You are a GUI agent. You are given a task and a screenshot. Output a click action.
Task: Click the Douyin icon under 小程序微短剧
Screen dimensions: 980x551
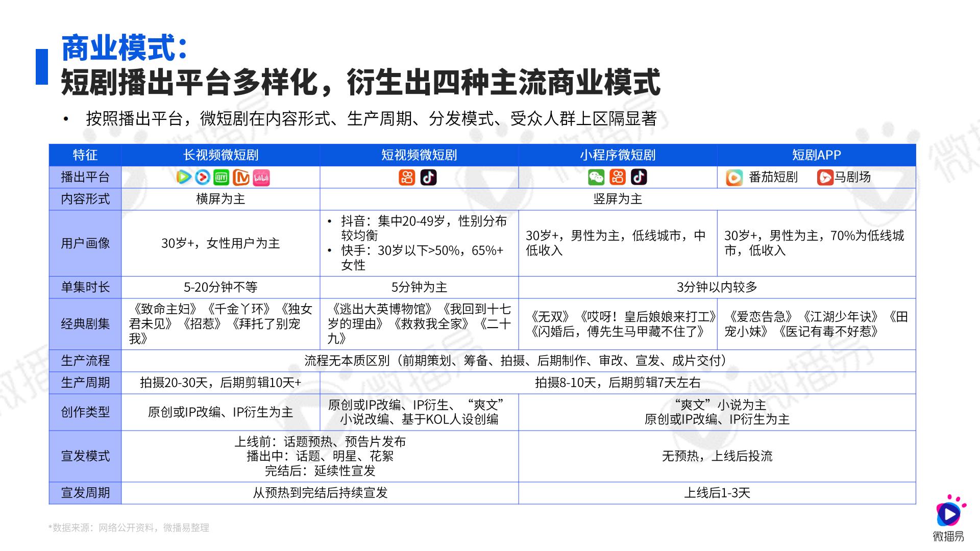coord(639,177)
